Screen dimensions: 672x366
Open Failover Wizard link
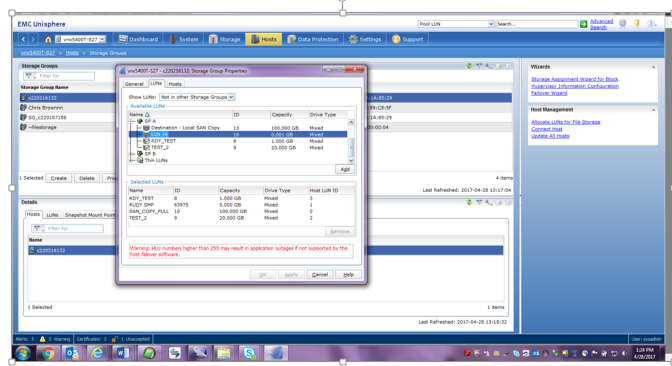pos(549,93)
